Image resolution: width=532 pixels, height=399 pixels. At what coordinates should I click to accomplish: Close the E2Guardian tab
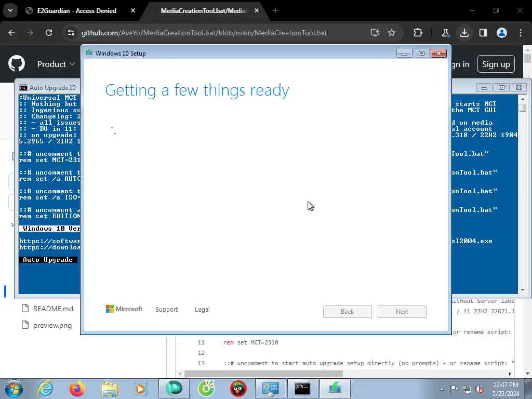132,11
